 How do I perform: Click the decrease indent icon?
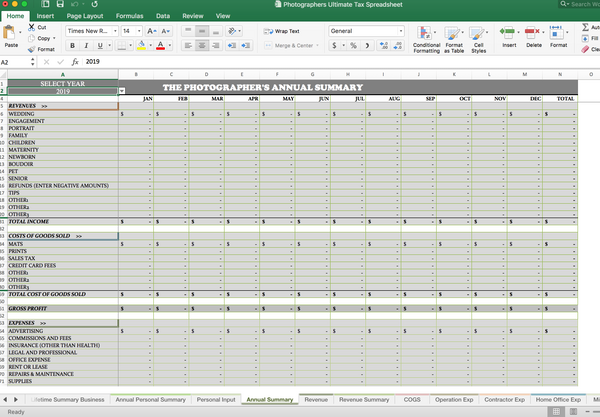(x=232, y=46)
